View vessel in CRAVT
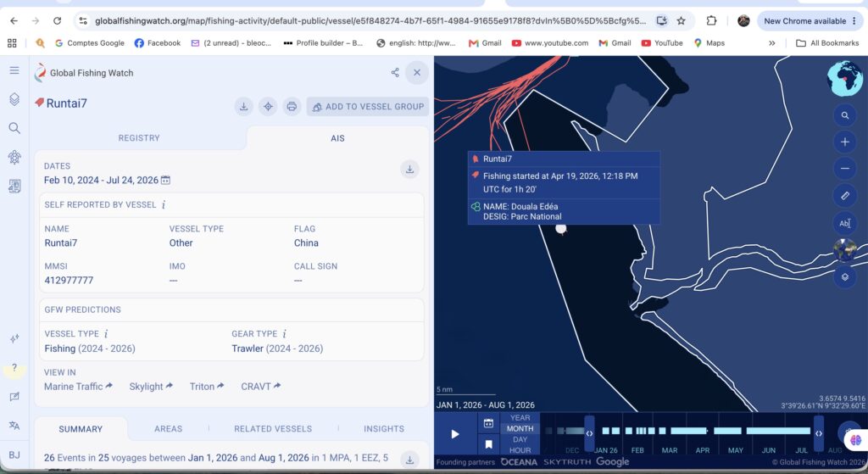 point(261,387)
